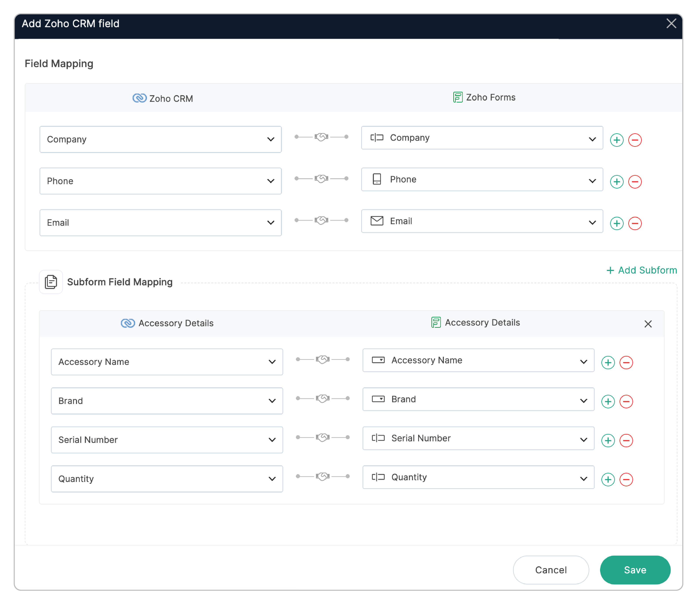
Task: Click the document icon beside Subform Field Mapping
Action: pyautogui.click(x=51, y=281)
